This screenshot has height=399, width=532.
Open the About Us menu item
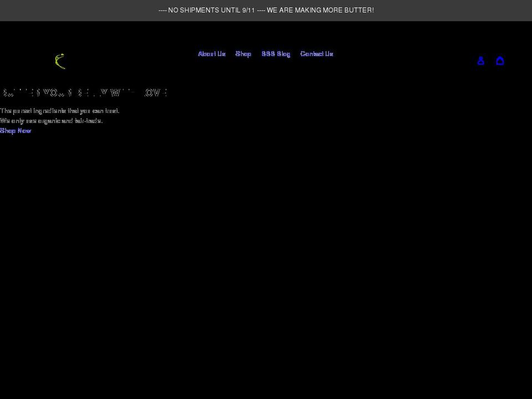click(x=212, y=54)
